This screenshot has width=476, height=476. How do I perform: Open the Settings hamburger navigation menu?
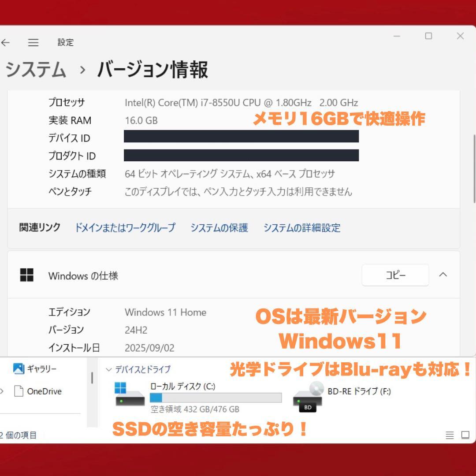33,42
